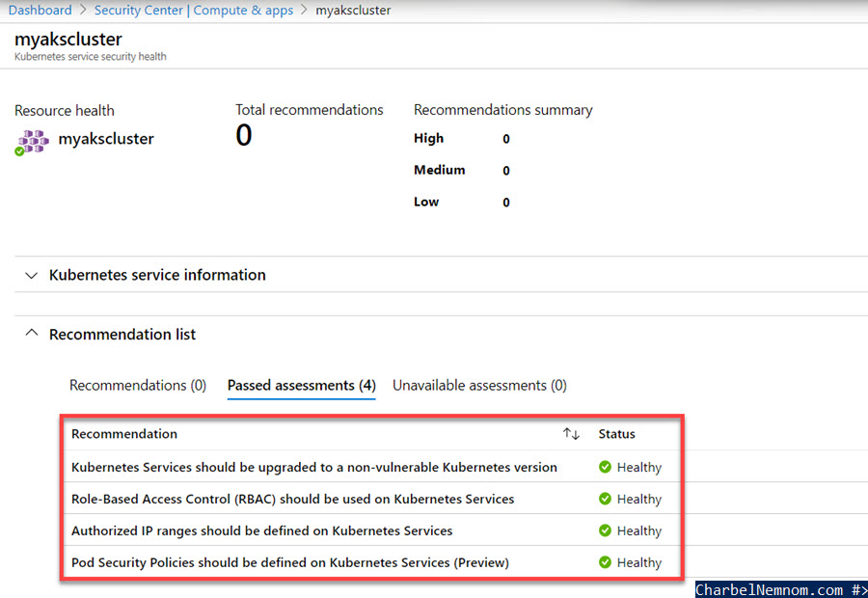Click Healthy status text in Pod Security Policies row
The width and height of the screenshot is (868, 598).
[x=639, y=562]
